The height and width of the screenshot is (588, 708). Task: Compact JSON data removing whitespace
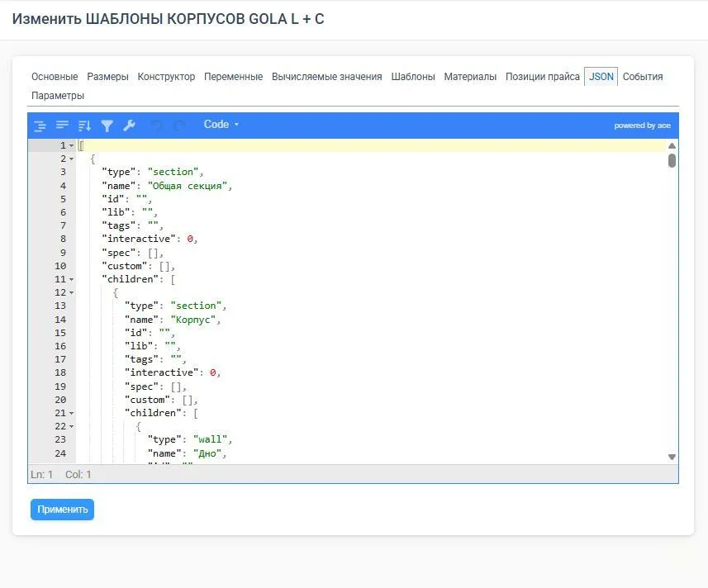(x=62, y=125)
